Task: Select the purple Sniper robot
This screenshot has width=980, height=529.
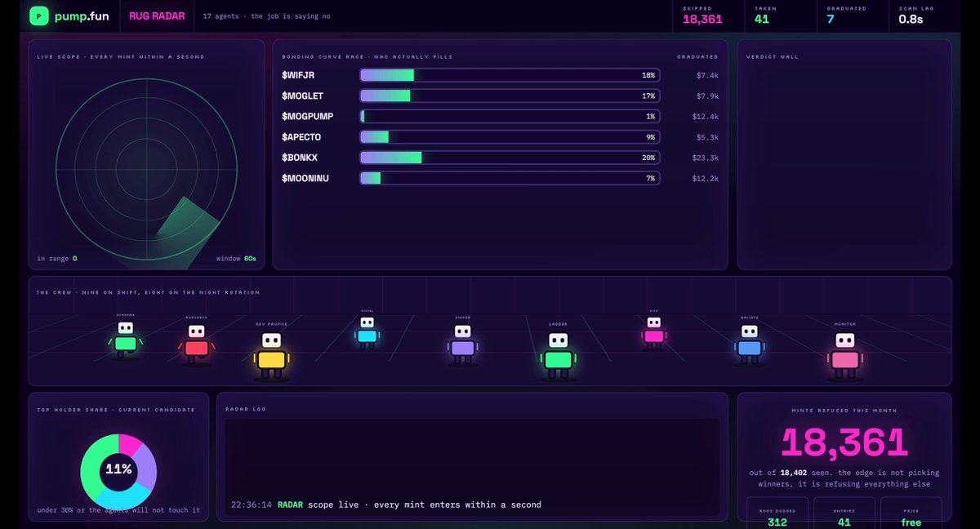Action: click(463, 343)
